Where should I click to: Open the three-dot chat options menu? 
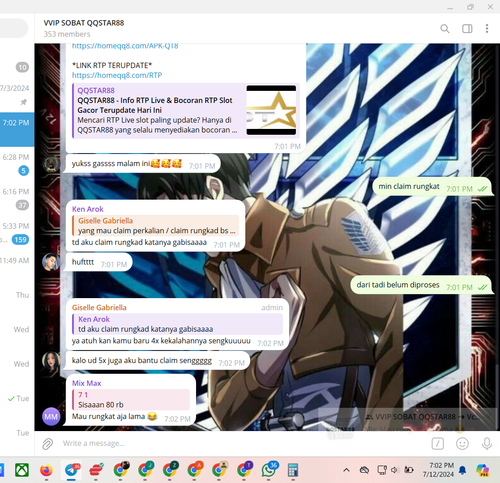point(487,29)
